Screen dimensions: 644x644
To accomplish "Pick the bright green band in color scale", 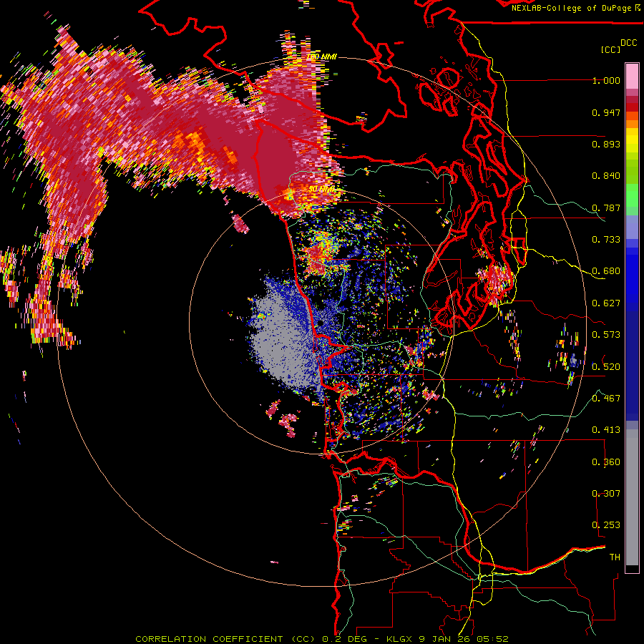I will click(x=632, y=195).
